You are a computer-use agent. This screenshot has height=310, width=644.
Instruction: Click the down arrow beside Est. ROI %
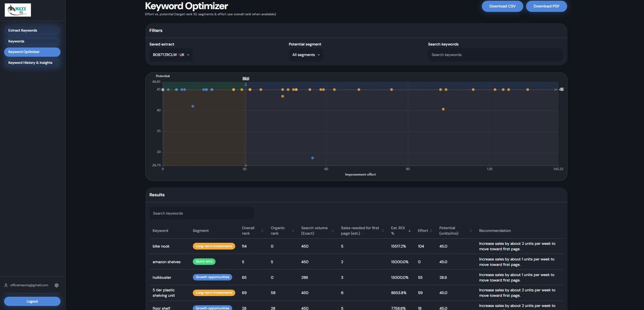[x=409, y=231]
